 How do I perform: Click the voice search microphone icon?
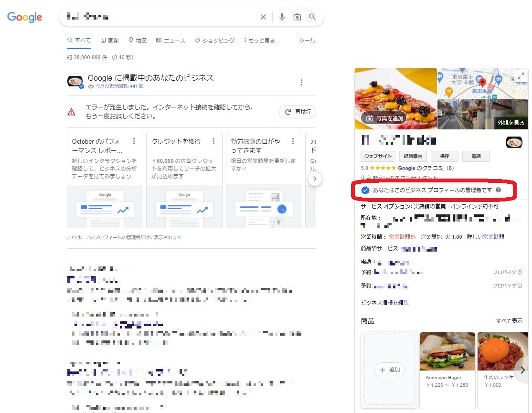click(282, 17)
